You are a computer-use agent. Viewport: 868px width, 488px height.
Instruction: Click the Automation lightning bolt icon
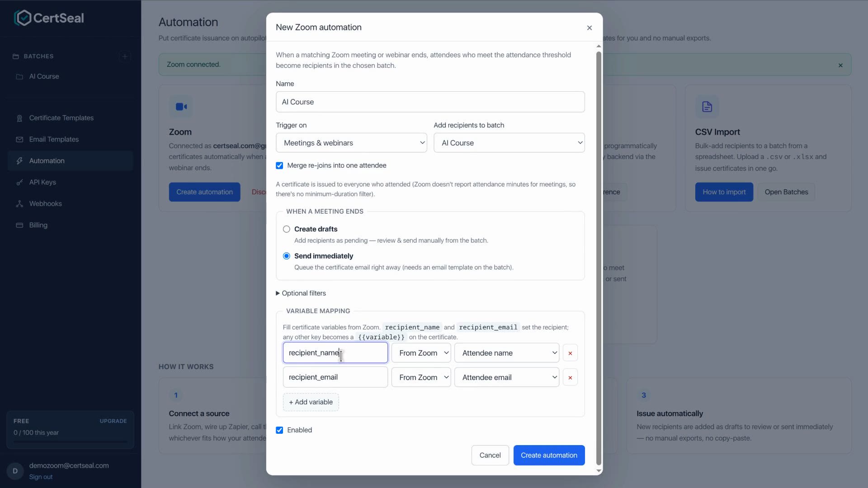click(19, 161)
